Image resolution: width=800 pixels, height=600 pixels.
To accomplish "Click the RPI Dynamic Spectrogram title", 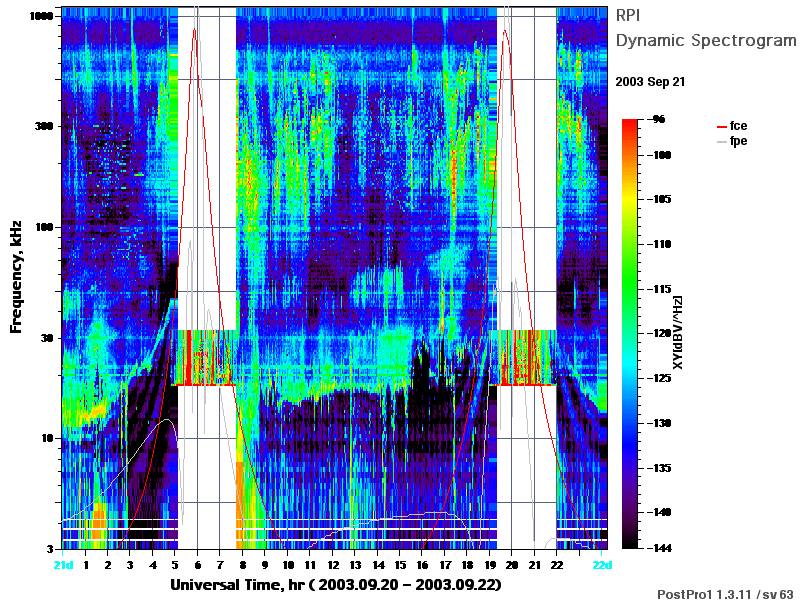I will pyautogui.click(x=706, y=28).
